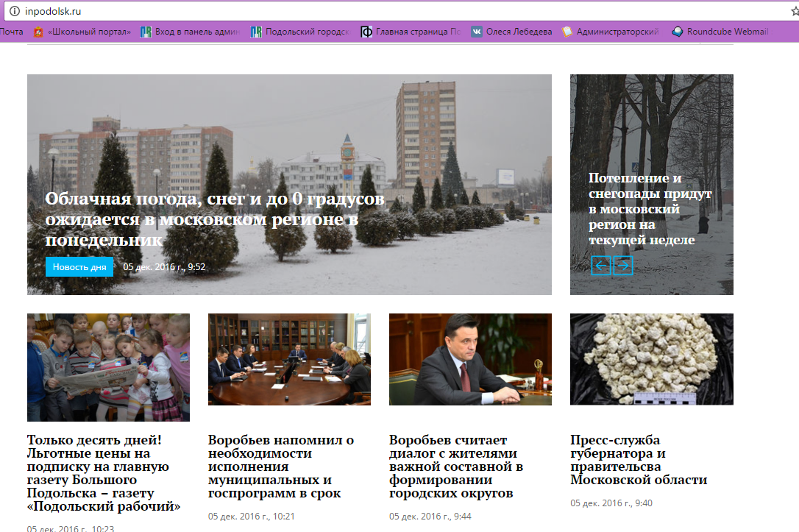Viewport: 799px width, 532px height.
Task: Open the children reading newspaper thumbnail
Action: [x=108, y=367]
